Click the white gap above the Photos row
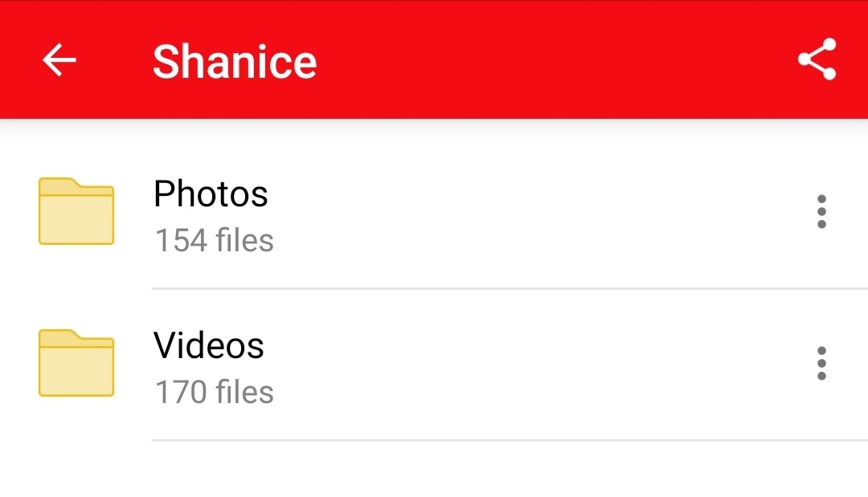Image resolution: width=868 pixels, height=497 pixels. [x=434, y=143]
